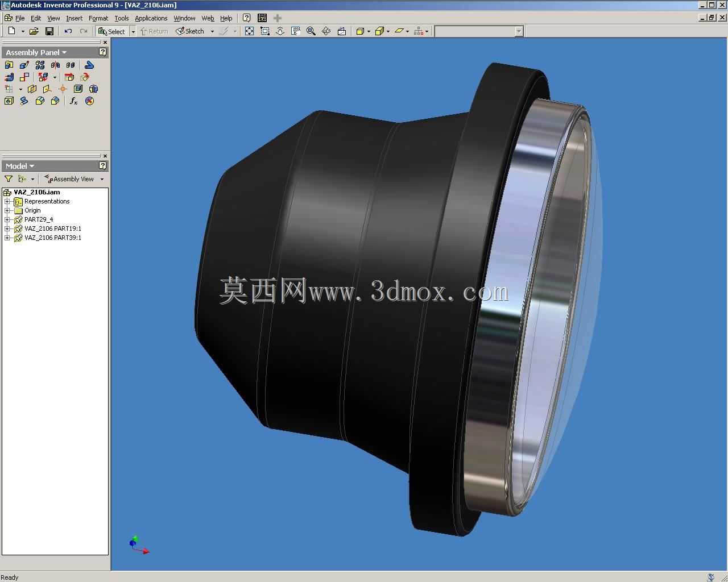Open the Section View flyout arrow
Viewport: 728px width, 582px height.
click(x=20, y=89)
